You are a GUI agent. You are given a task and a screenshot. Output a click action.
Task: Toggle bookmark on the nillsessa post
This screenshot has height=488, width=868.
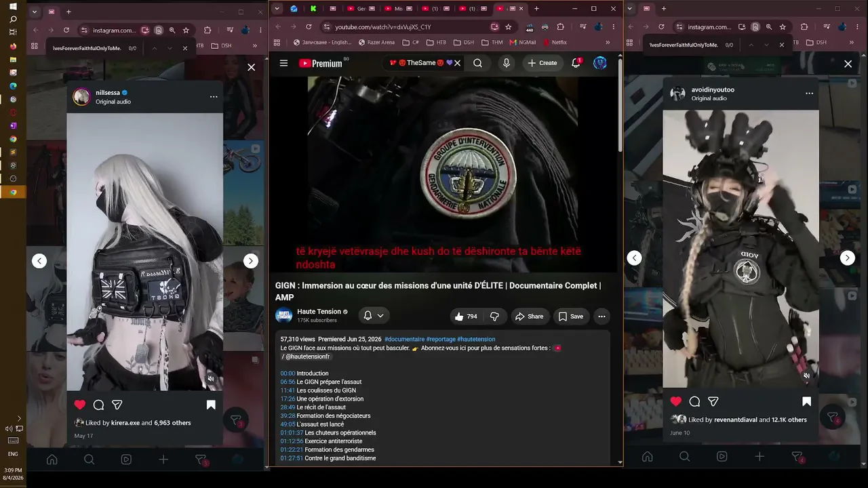click(211, 405)
